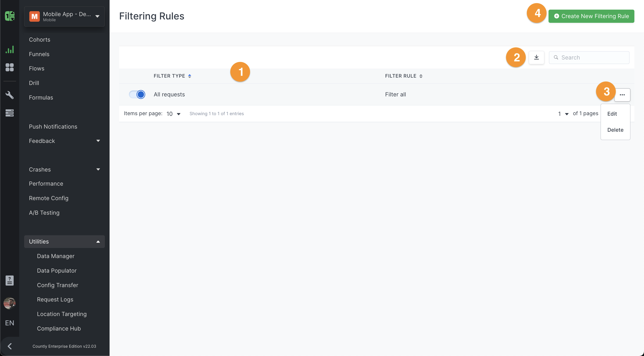Screen dimensions: 644x356
Task: Expand the Crashes submenu
Action: pyautogui.click(x=64, y=170)
